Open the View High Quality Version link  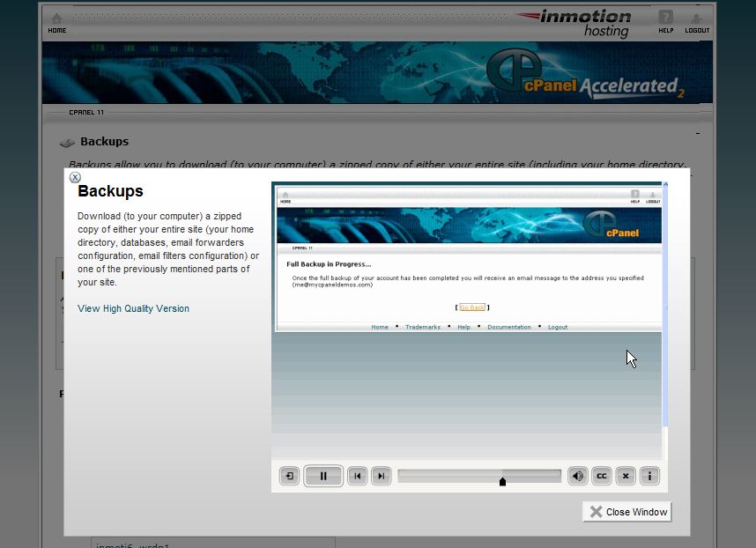coord(134,308)
